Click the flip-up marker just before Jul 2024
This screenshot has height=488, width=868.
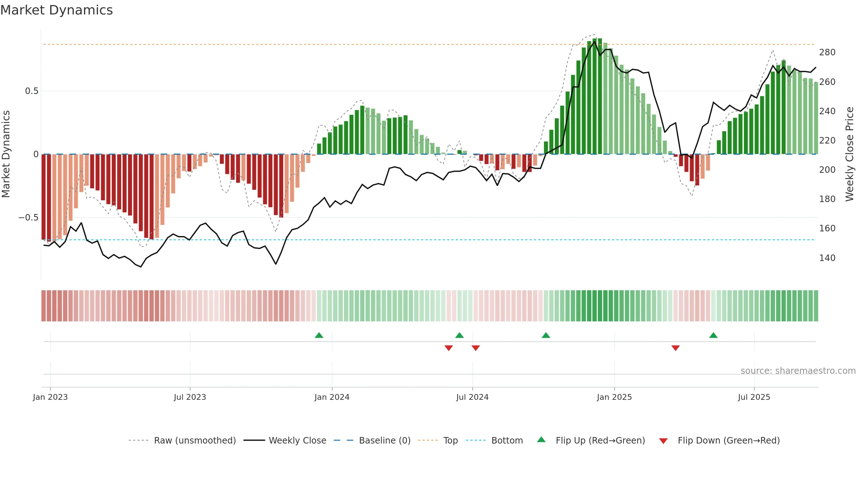click(459, 335)
